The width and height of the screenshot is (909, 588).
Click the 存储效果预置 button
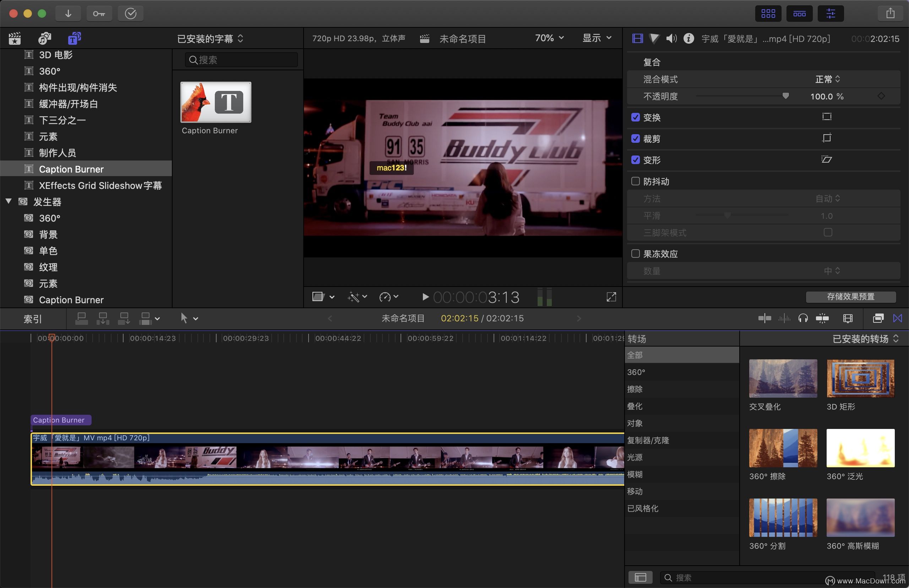coord(850,297)
